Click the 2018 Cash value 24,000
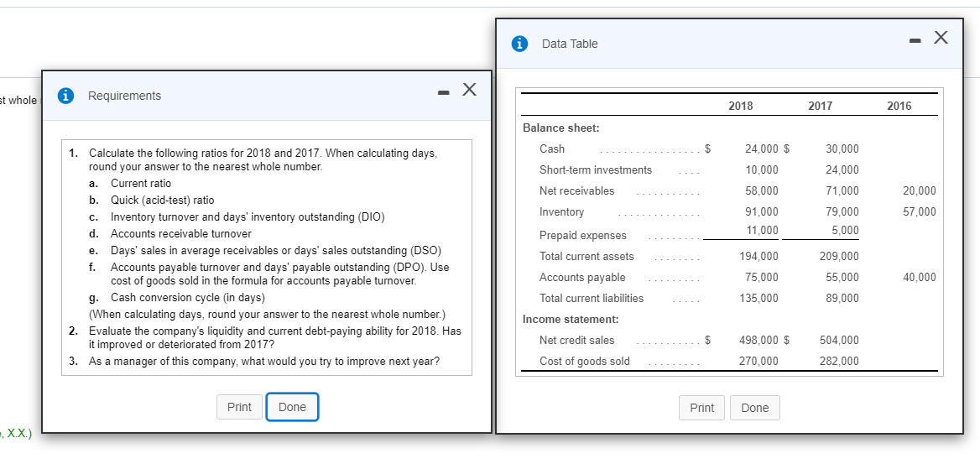This screenshot has width=980, height=464. 762,149
